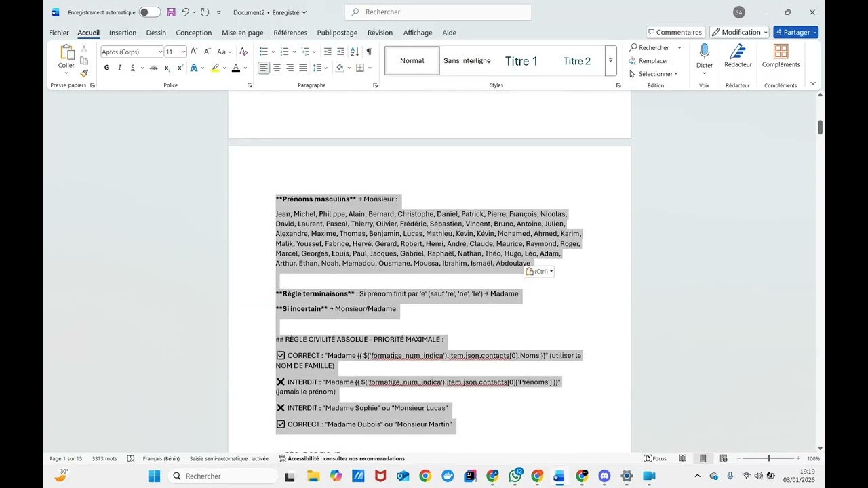Toggle superscript x² formatting
868x488 pixels.
tap(180, 68)
